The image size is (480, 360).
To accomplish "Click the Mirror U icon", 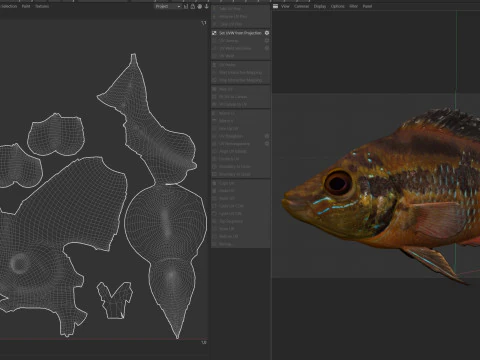I will click(214, 113).
